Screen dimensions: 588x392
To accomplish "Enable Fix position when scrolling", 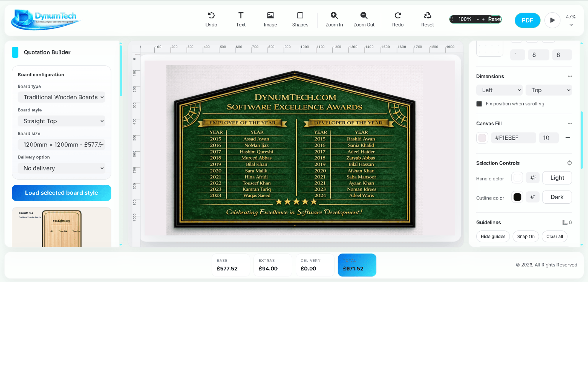I will 479,103.
